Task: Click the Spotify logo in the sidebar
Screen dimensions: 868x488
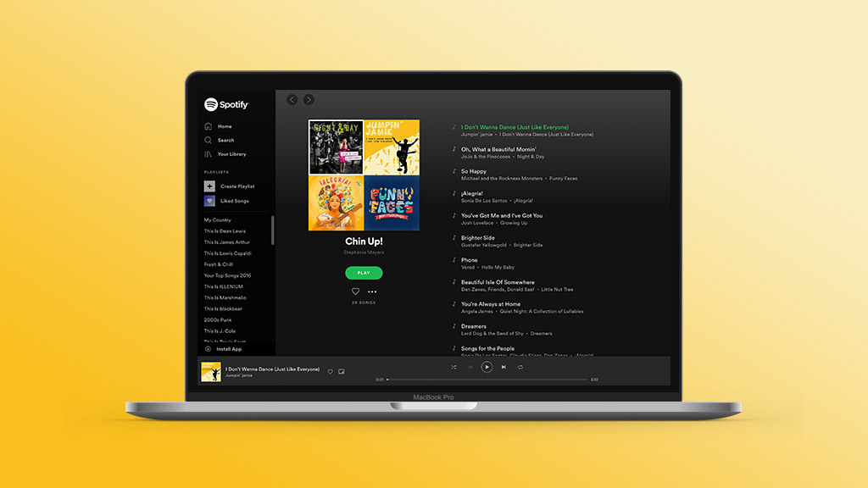Action: coord(226,104)
